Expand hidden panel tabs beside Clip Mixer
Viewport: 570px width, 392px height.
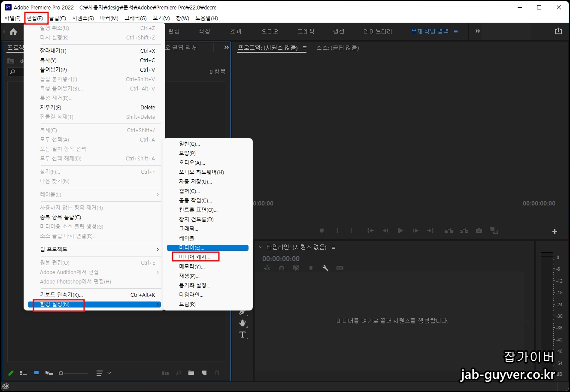tap(226, 48)
